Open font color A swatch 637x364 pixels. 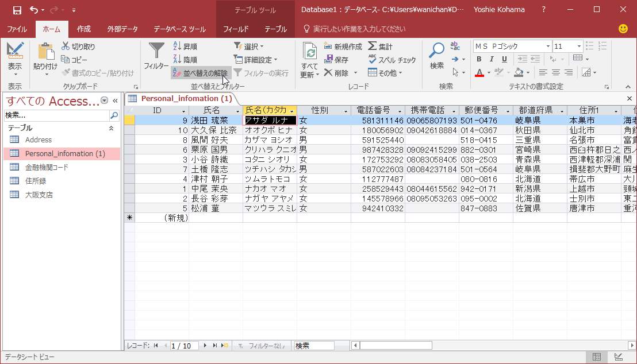479,73
